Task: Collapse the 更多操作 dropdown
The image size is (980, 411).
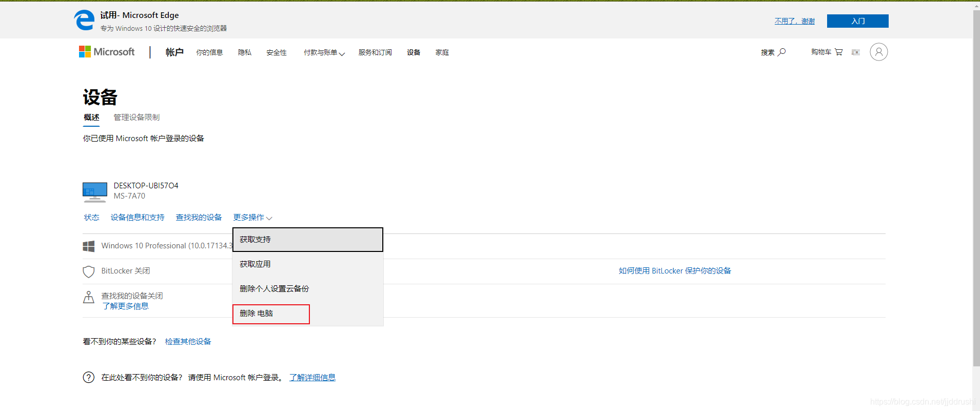Action: [252, 218]
